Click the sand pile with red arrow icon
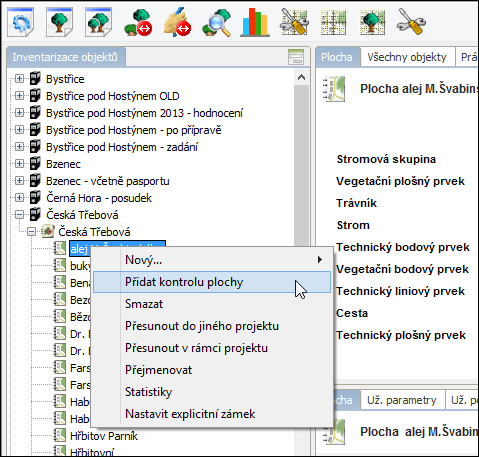 click(x=177, y=22)
